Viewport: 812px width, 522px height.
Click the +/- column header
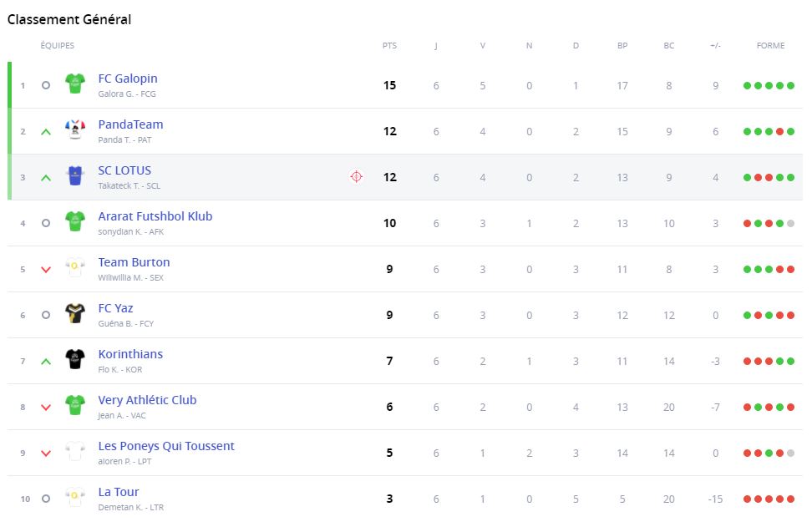715,46
